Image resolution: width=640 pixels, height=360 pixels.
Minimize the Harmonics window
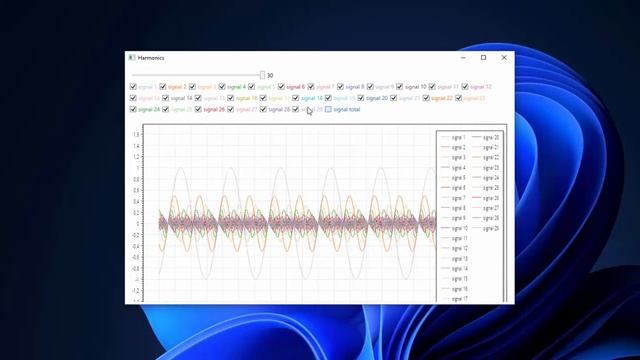point(463,58)
